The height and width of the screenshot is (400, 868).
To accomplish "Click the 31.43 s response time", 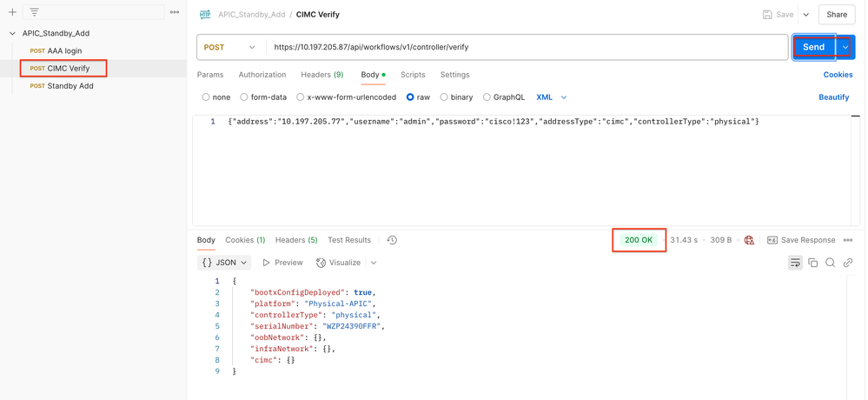I will click(x=684, y=240).
